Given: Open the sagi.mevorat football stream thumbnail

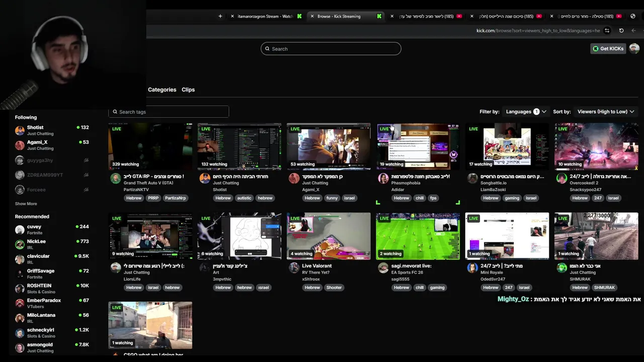Looking at the screenshot, I should 418,236.
